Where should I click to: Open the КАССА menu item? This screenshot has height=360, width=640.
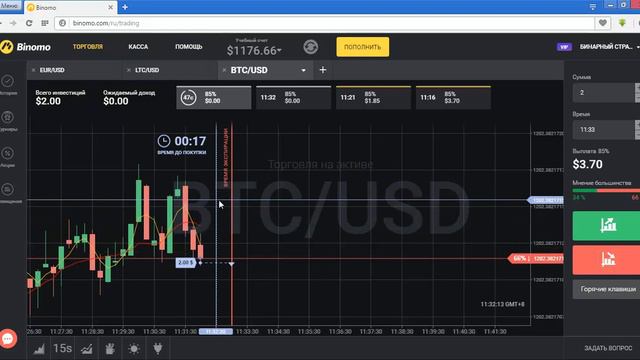[x=138, y=47]
